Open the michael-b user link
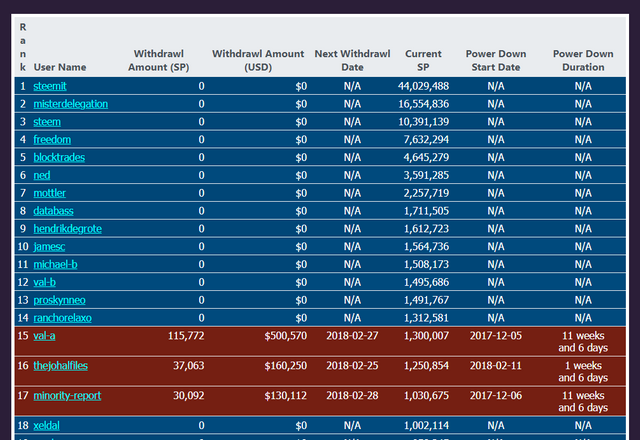Viewport: 640px width, 440px height. pos(56,264)
